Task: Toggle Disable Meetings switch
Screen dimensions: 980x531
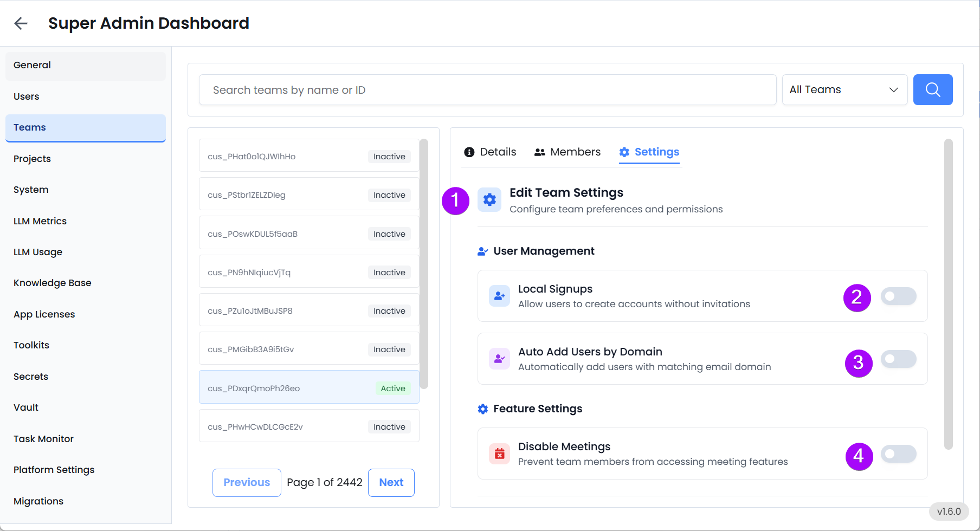Action: pos(899,454)
